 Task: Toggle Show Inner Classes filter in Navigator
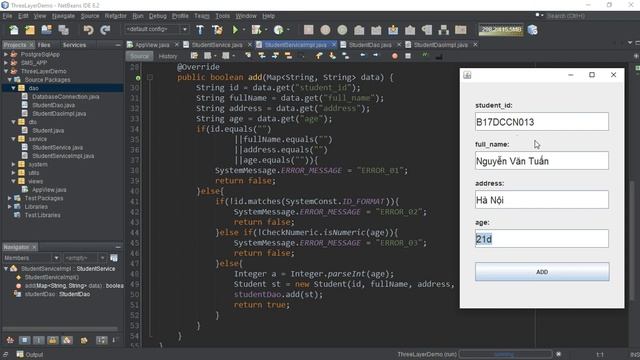coord(67,340)
